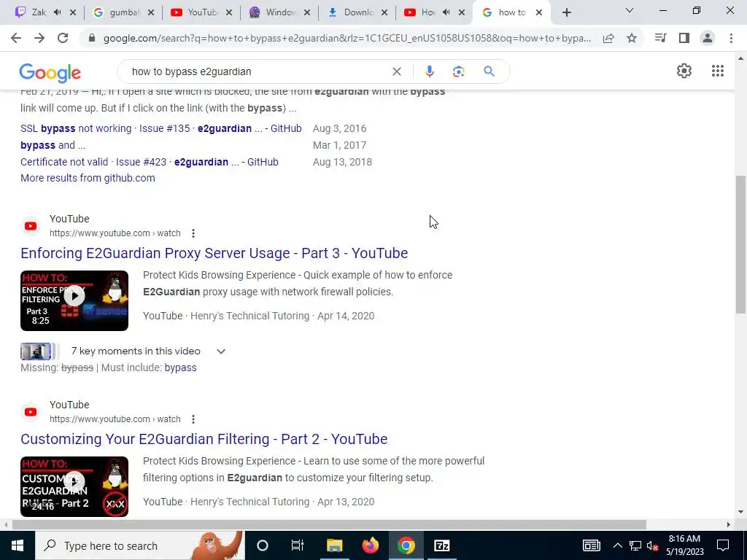Submit search with magnifying glass icon

pos(489,71)
